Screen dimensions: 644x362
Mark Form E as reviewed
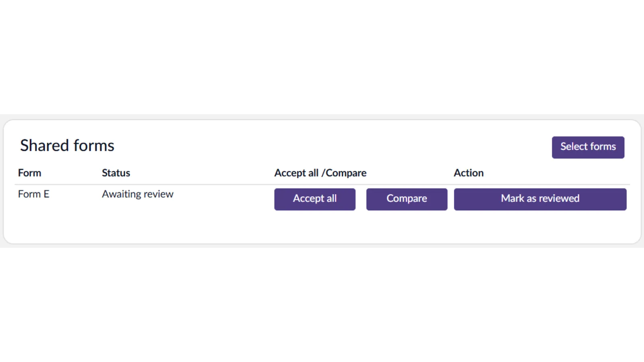point(540,199)
